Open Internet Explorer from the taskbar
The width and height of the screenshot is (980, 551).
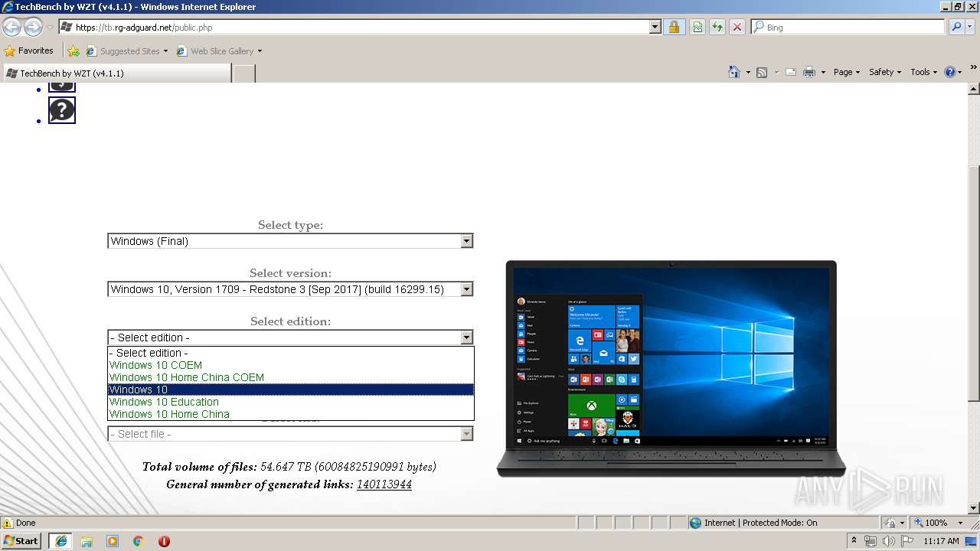pos(60,541)
